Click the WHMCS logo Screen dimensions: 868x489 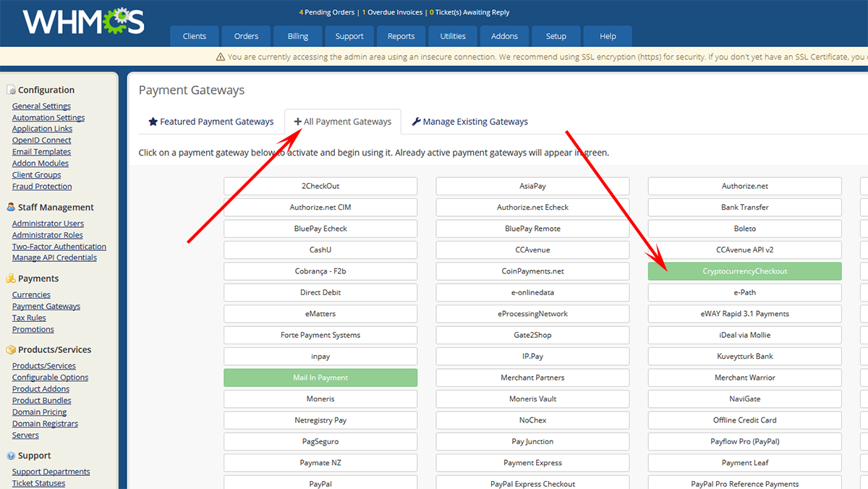point(84,22)
